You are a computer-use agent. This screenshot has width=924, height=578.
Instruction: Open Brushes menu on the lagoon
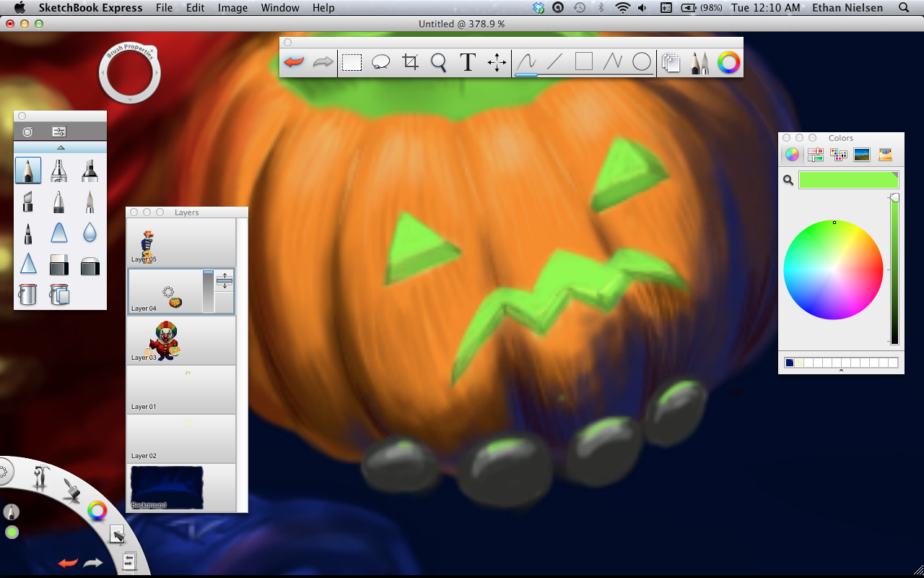71,491
